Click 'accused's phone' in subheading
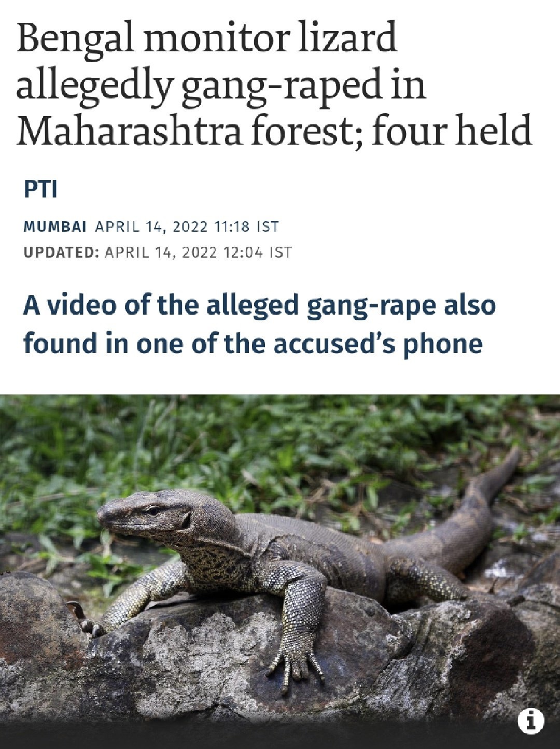The width and height of the screenshot is (560, 749). [x=377, y=344]
